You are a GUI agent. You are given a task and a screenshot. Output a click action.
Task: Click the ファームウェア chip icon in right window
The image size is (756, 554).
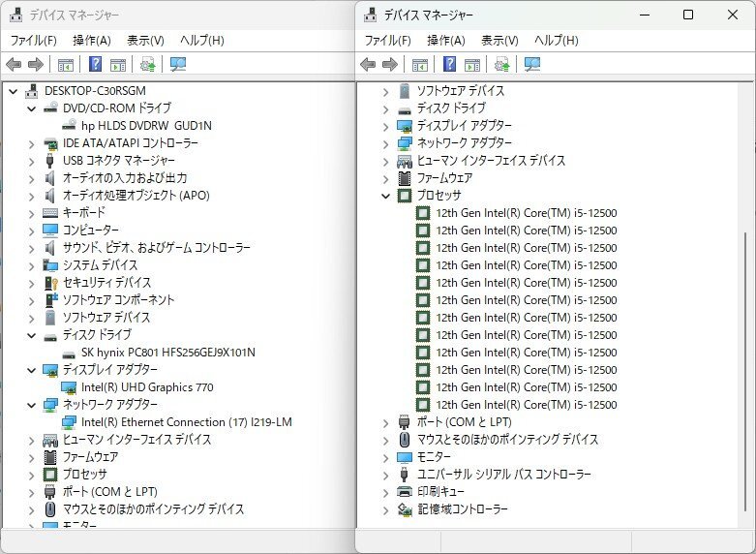pos(404,178)
